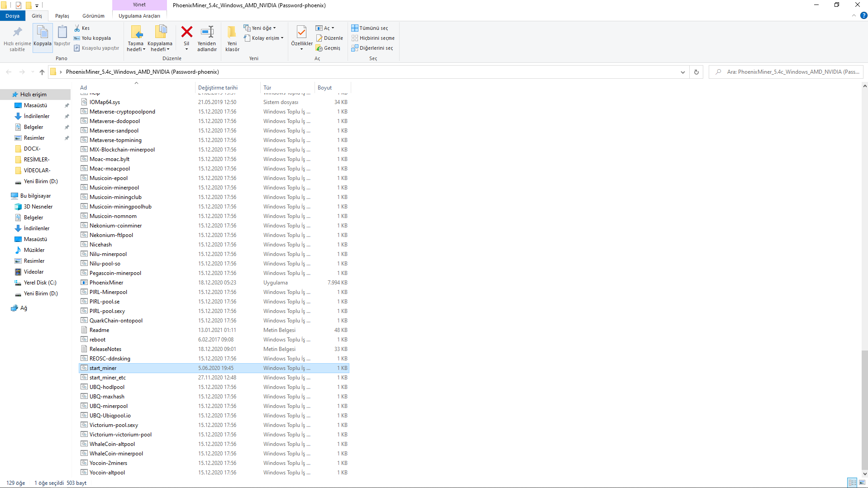Select the start_miner_etc batch file

point(214,378)
